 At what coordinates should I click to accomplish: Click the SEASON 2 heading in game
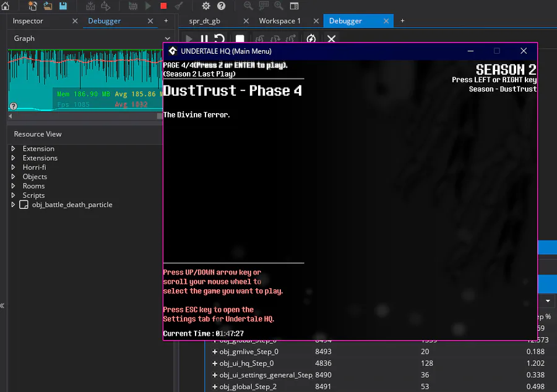pos(506,69)
